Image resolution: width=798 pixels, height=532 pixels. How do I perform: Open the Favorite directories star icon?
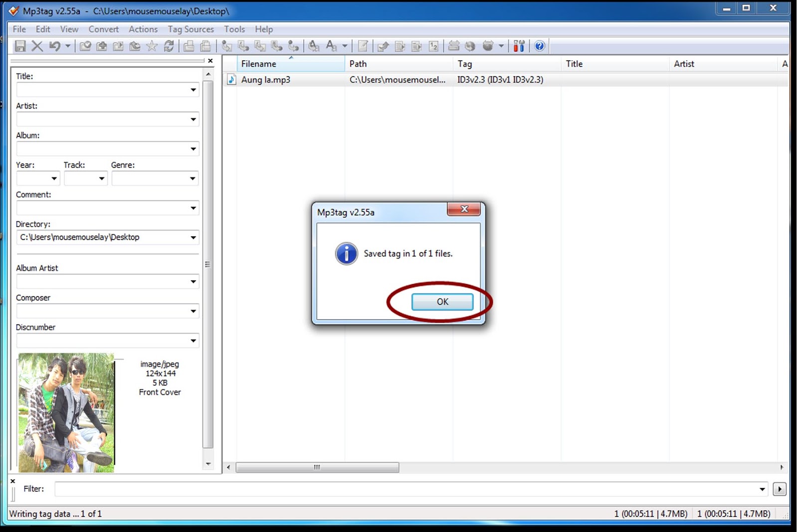pyautogui.click(x=152, y=46)
